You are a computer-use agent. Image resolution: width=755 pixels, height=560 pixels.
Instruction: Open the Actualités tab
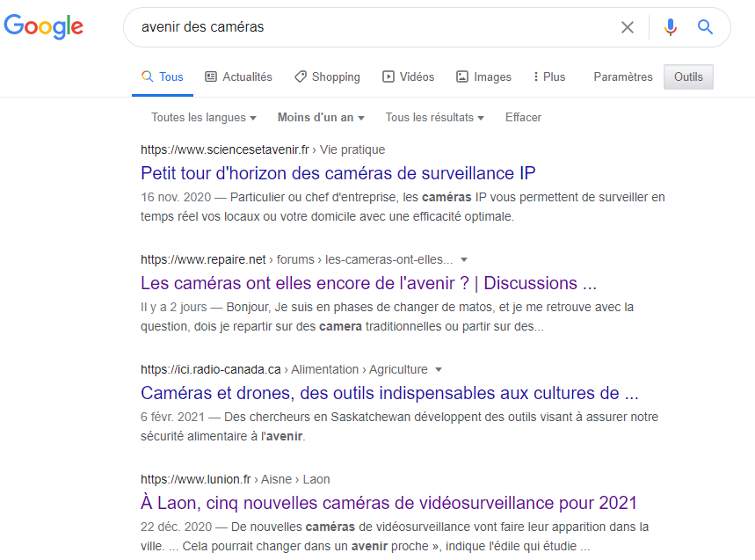239,77
